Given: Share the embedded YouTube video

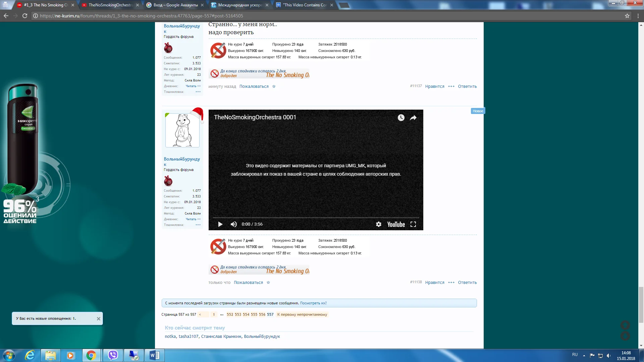Looking at the screenshot, I should [x=413, y=118].
